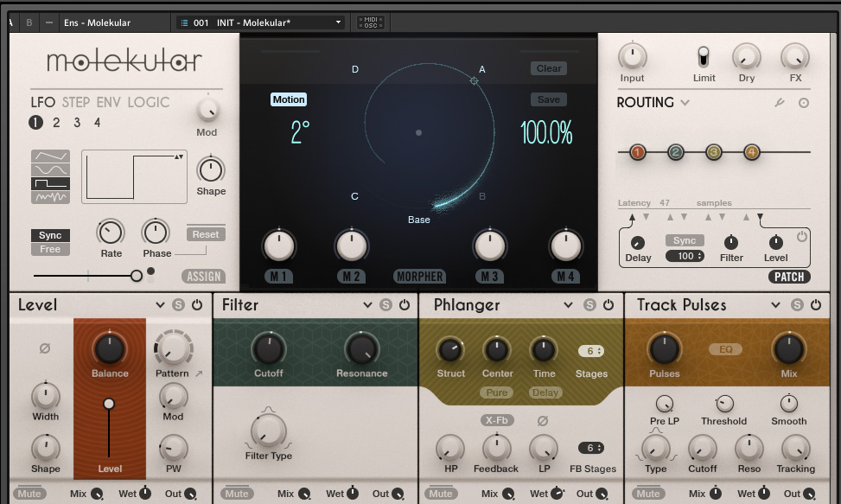841x504 pixels.
Task: Solo the Phlanger effect slot
Action: 589,305
